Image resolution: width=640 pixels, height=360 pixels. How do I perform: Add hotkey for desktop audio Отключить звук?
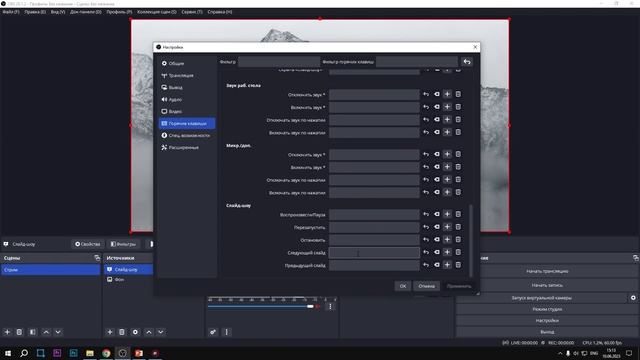coord(447,94)
